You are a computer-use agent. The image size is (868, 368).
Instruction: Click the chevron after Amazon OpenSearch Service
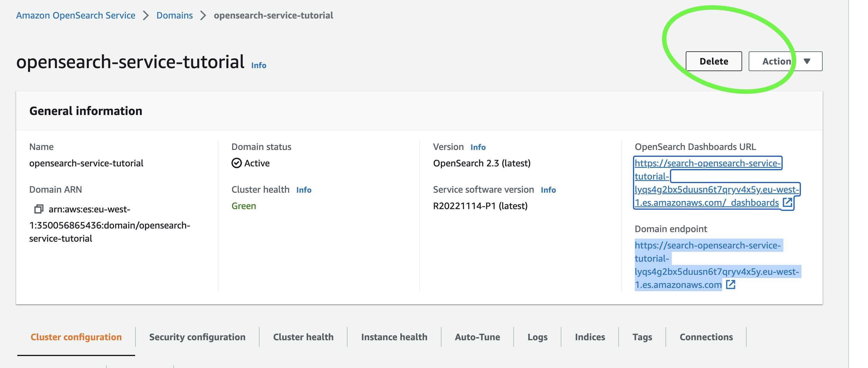146,16
